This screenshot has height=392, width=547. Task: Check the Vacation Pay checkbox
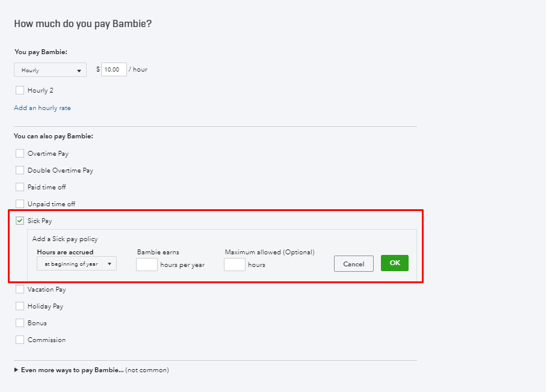[x=20, y=289]
